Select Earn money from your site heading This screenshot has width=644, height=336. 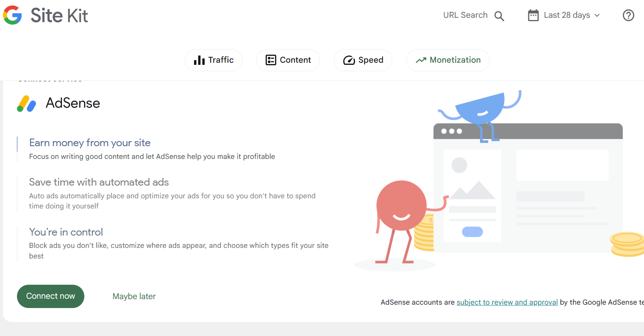90,143
